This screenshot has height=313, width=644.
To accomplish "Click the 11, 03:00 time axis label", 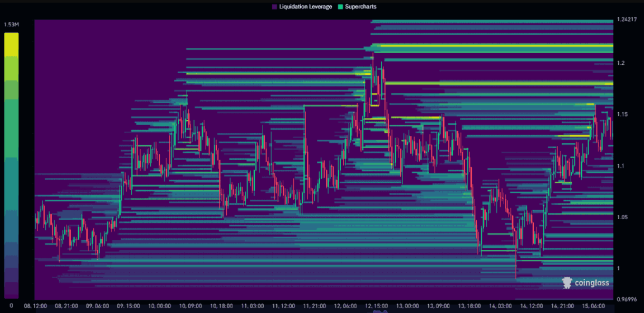I will click(x=253, y=306).
